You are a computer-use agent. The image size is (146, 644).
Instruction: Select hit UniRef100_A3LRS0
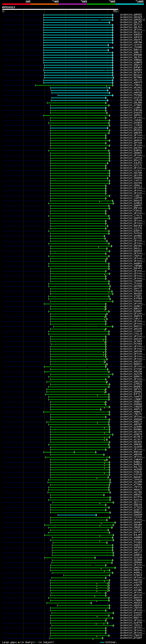[131, 163]
